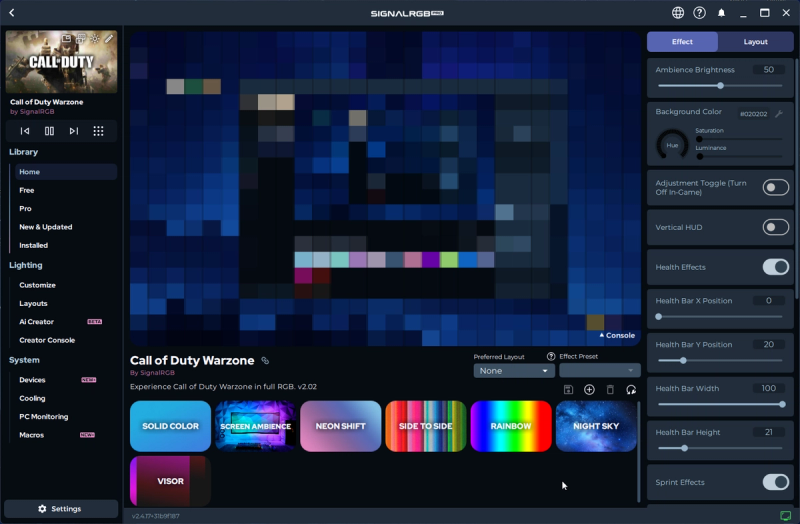Click Saturation slider

(x=739, y=139)
